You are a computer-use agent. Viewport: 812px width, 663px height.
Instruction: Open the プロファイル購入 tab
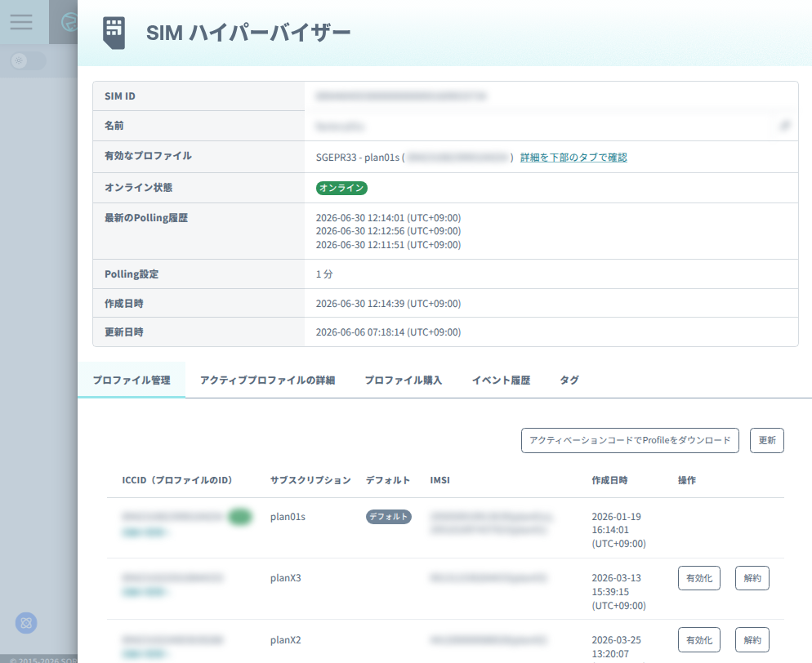tap(403, 380)
